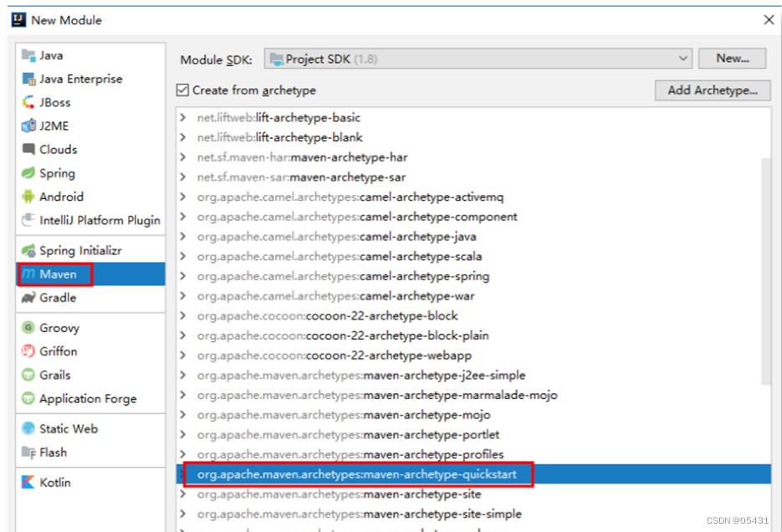Select the Android module type
Image resolution: width=782 pixels, height=532 pixels.
point(90,197)
